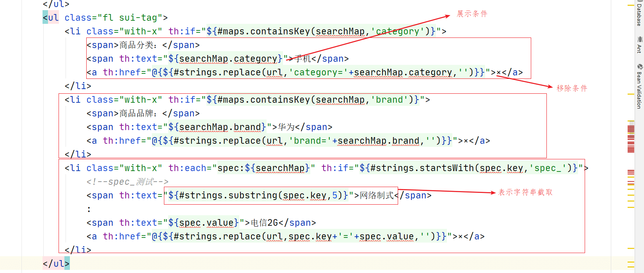Click the </li> closing tag after category block
The image size is (644, 273).
coord(78,86)
